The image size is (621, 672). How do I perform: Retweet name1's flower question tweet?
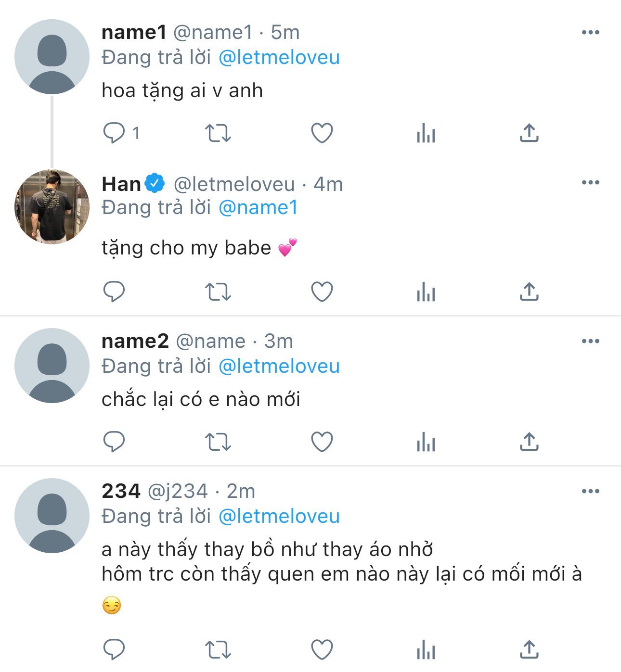pos(218,133)
